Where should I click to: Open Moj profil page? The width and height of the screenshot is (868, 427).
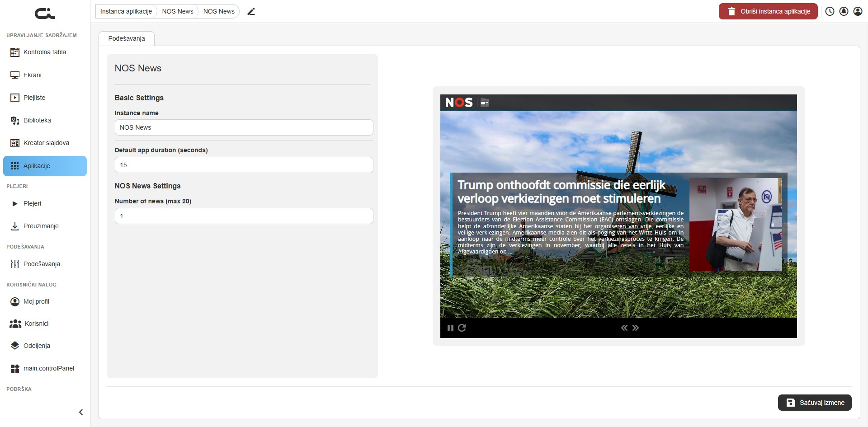pyautogui.click(x=45, y=301)
